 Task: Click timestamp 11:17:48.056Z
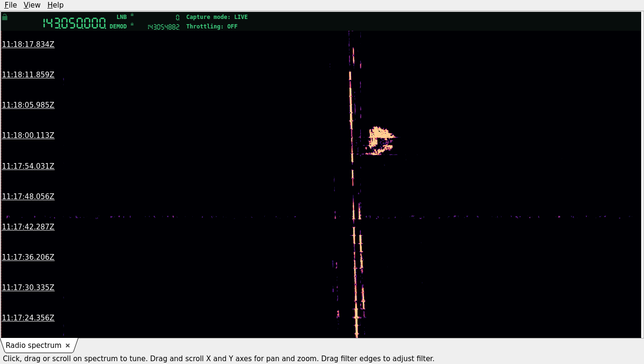pyautogui.click(x=28, y=196)
